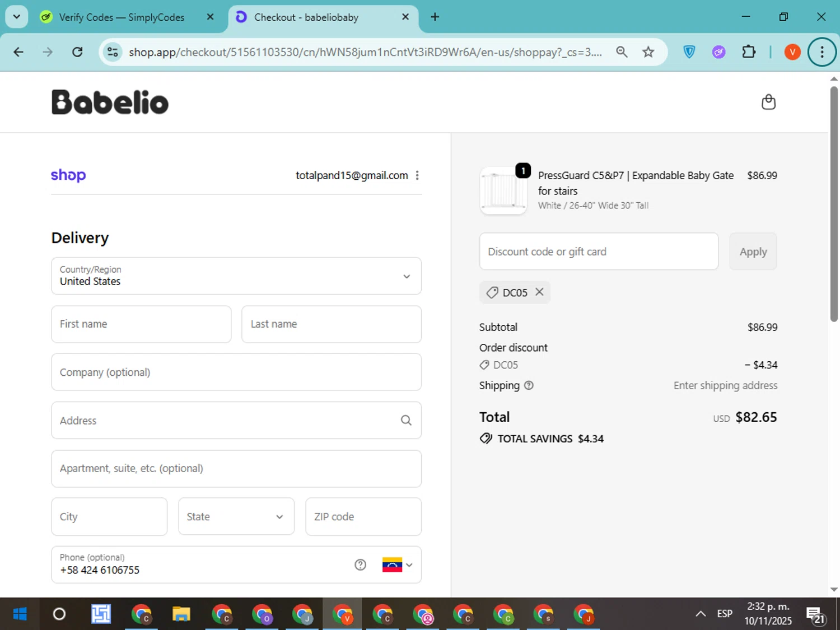Open account options menu beside email
Viewport: 840px width, 630px height.
pos(417,175)
